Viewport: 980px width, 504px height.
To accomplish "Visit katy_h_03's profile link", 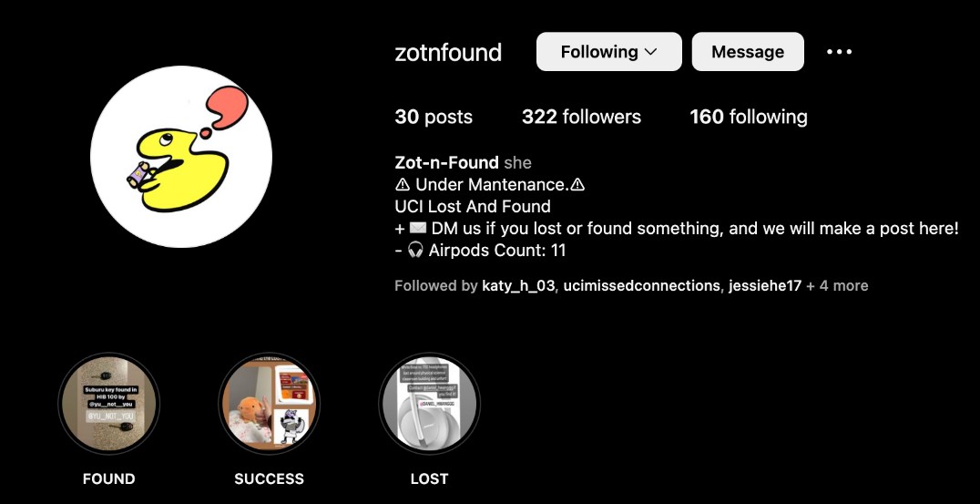I will coord(518,286).
